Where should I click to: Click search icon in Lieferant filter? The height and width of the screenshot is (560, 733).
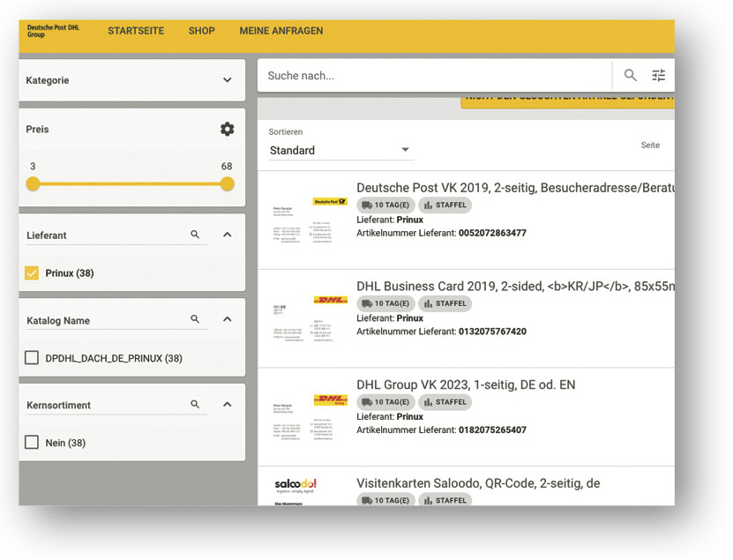click(195, 235)
